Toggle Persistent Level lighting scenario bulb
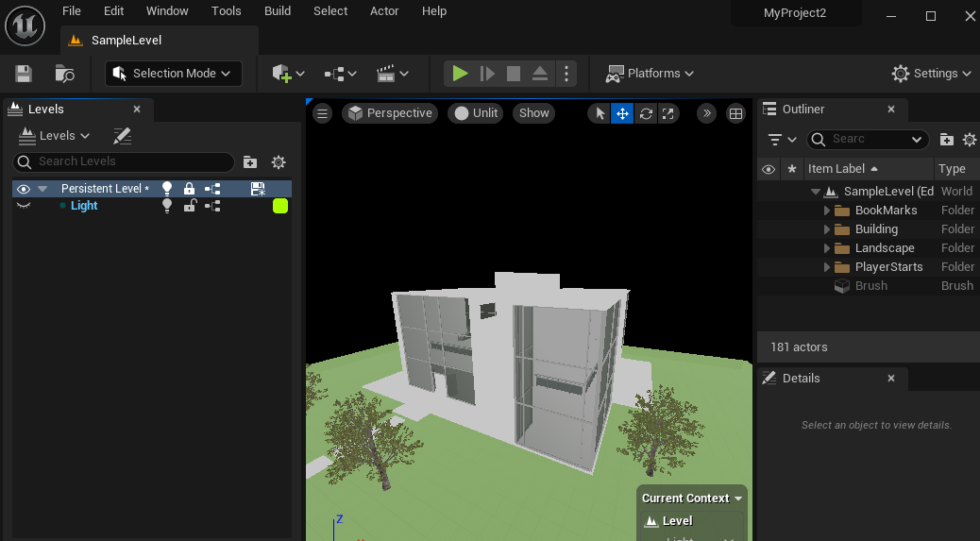 pos(167,189)
